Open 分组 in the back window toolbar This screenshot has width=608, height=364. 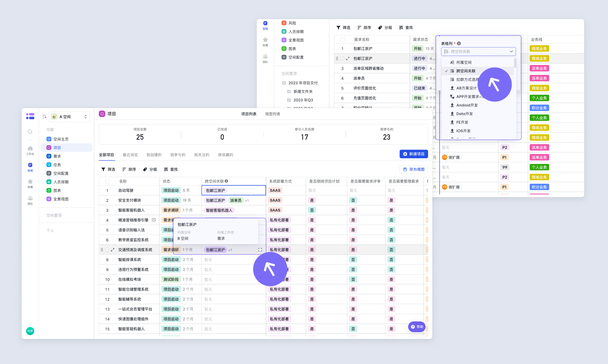click(x=385, y=28)
